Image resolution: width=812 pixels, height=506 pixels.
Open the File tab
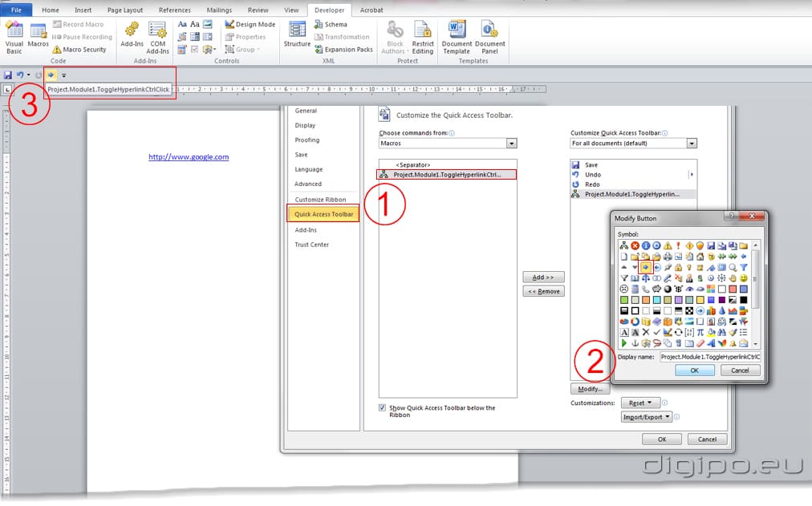[17, 10]
